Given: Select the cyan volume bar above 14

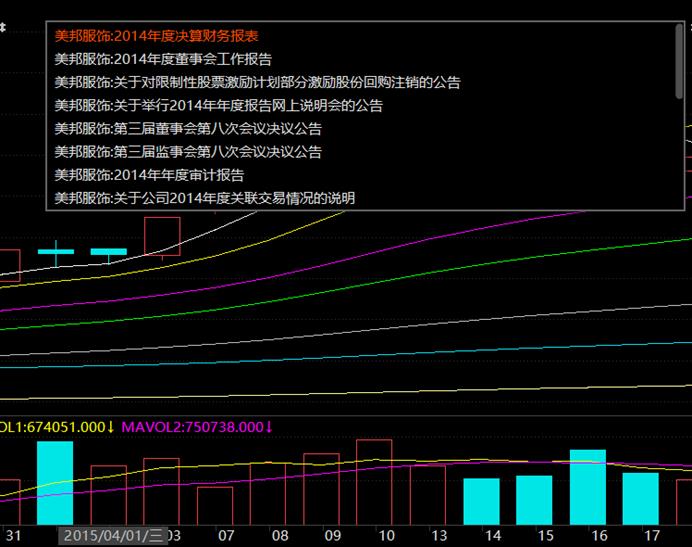Looking at the screenshot, I should click(x=481, y=502).
